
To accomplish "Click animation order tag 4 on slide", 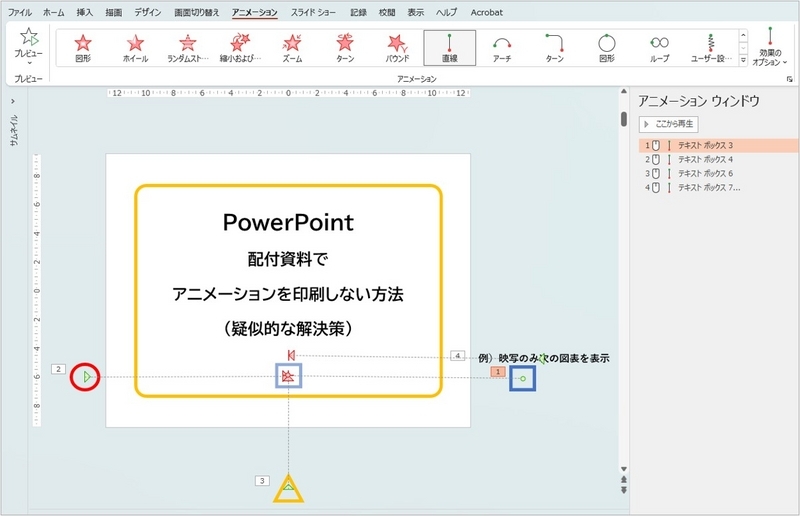I will (x=458, y=355).
